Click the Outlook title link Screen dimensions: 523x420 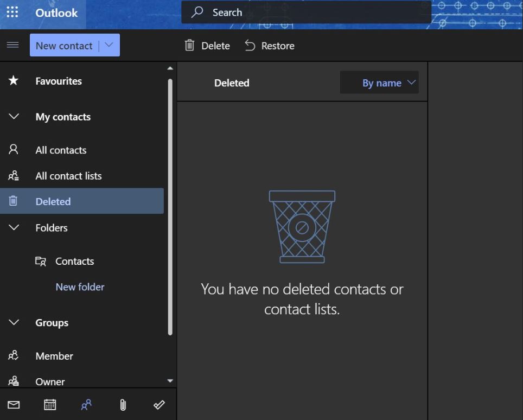(x=56, y=12)
